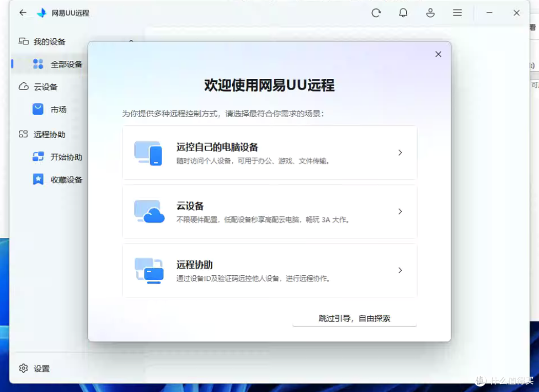539x392 pixels.
Task: Close the welcome dialog
Action: pos(438,54)
